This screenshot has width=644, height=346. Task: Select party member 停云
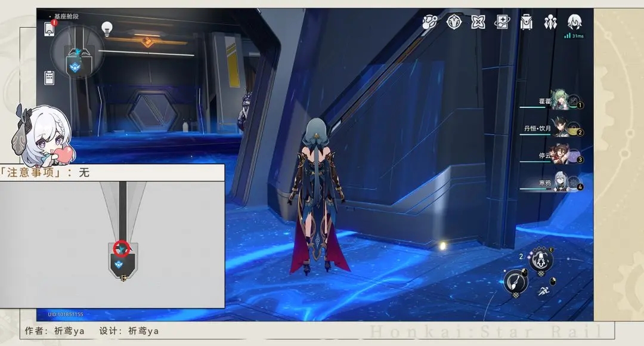coord(561,154)
